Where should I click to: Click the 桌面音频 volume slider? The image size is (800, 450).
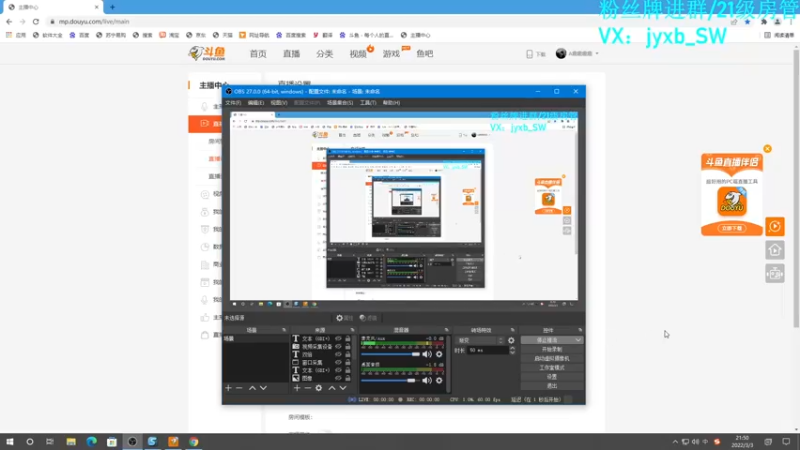tap(390, 381)
